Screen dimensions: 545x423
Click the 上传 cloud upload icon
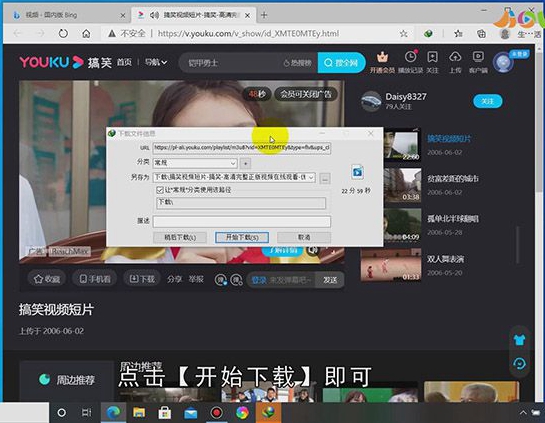click(455, 57)
